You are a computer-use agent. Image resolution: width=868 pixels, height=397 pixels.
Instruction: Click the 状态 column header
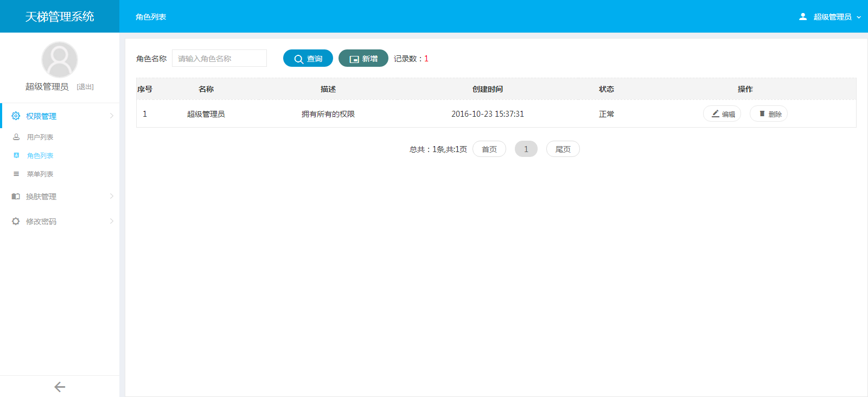point(607,89)
